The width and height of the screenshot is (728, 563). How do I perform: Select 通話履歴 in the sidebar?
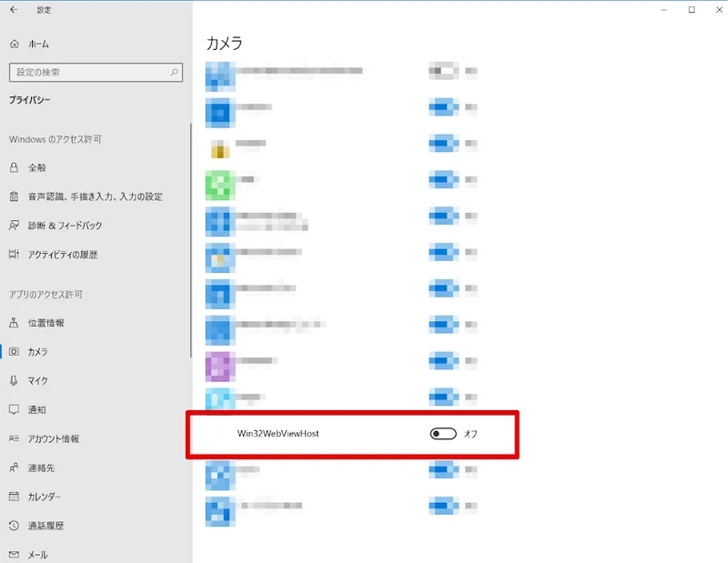click(x=45, y=526)
